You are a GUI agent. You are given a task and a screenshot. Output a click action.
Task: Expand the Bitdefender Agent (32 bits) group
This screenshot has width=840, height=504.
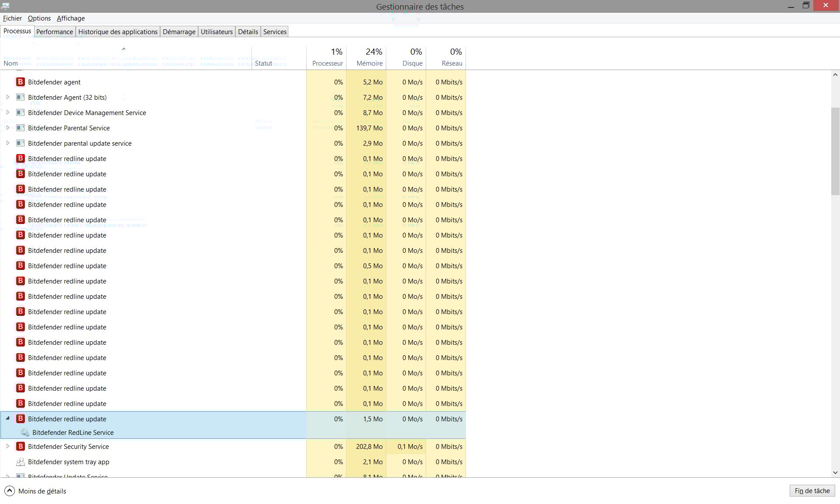pyautogui.click(x=7, y=97)
